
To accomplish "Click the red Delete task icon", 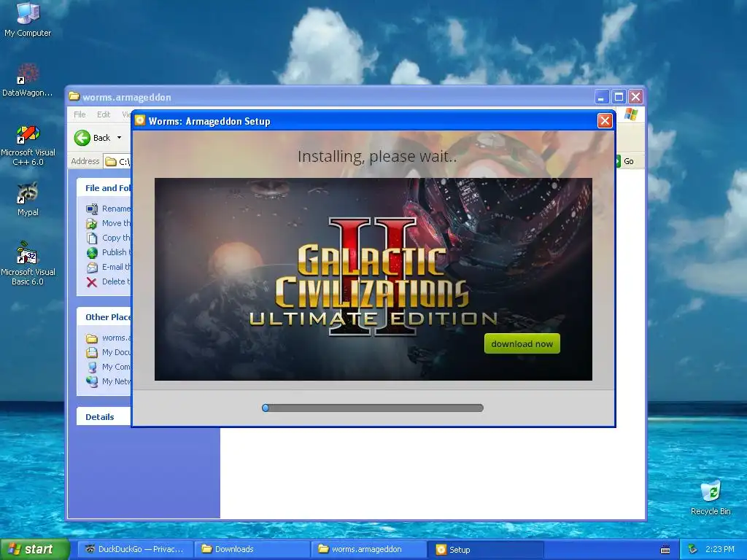I will click(x=92, y=282).
